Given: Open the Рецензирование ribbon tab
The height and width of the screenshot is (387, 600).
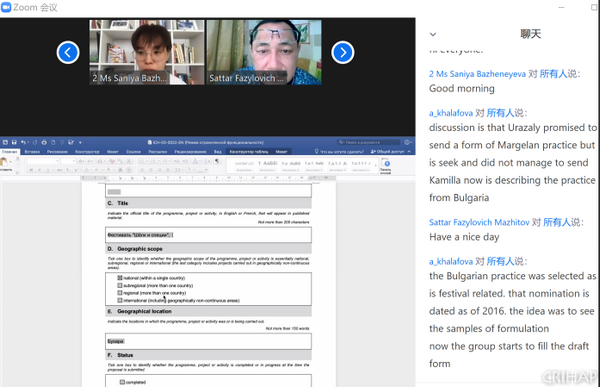Looking at the screenshot, I should click(190, 152).
